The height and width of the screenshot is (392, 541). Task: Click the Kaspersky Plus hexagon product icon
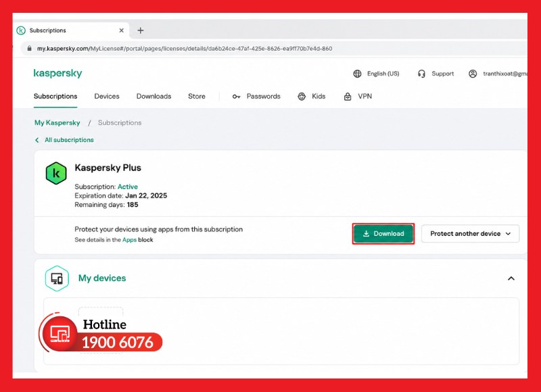(56, 174)
